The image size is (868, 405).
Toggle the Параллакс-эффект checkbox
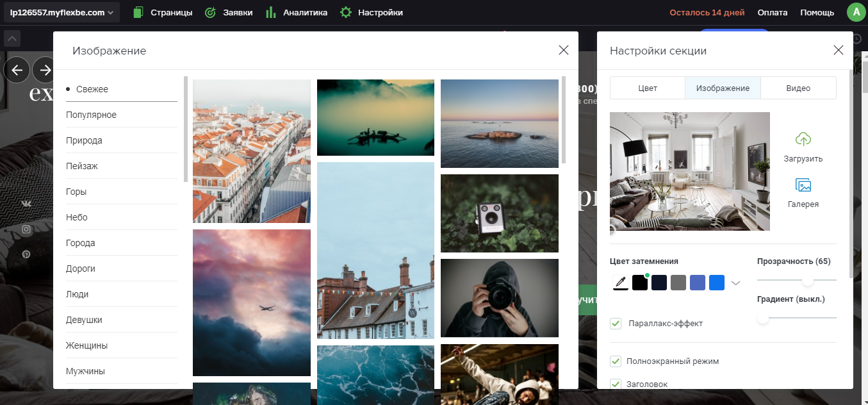(x=616, y=323)
